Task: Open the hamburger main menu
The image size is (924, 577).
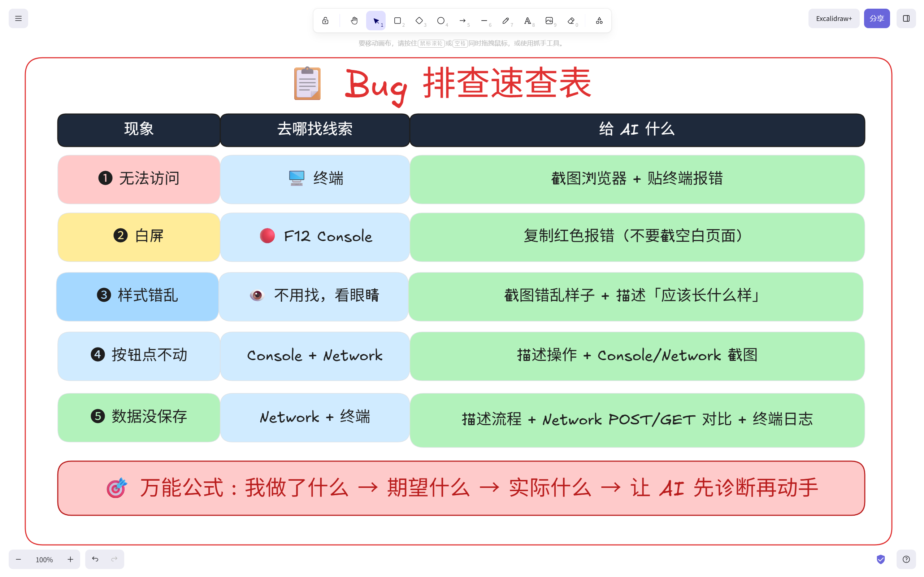Action: 18,18
